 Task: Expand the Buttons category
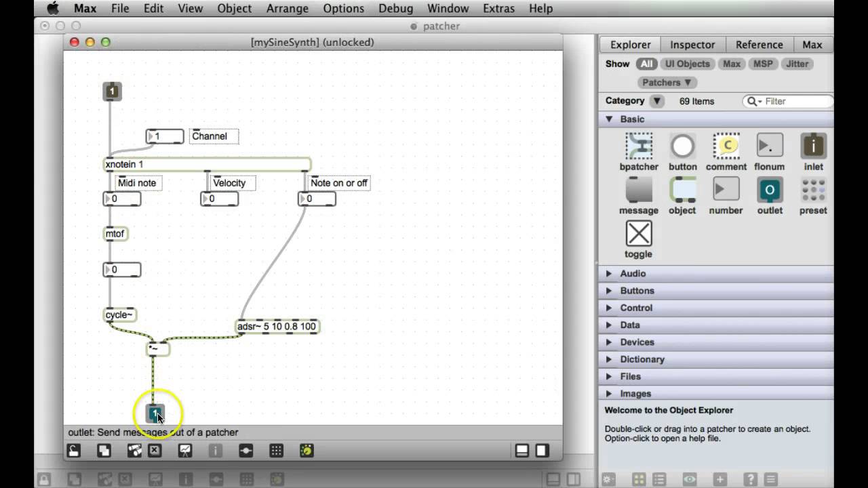pyautogui.click(x=608, y=291)
